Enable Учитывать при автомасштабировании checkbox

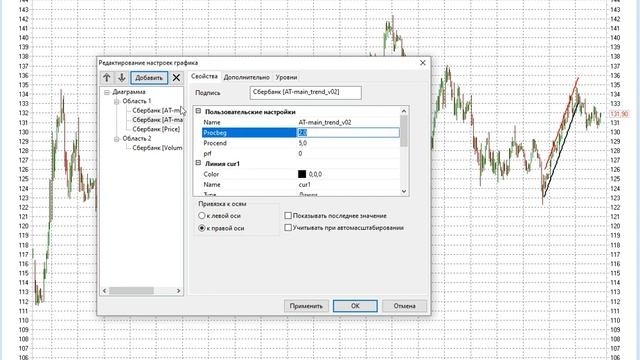pos(288,228)
